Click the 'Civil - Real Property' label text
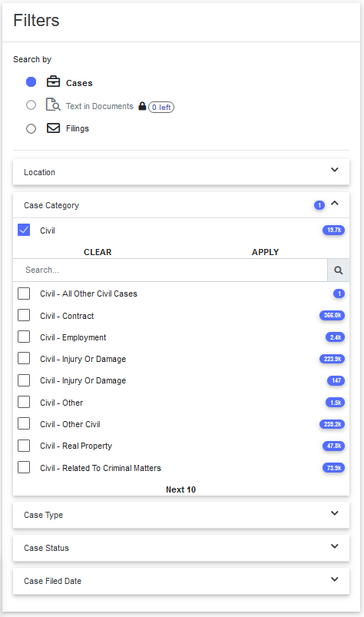This screenshot has width=364, height=617. [x=76, y=446]
